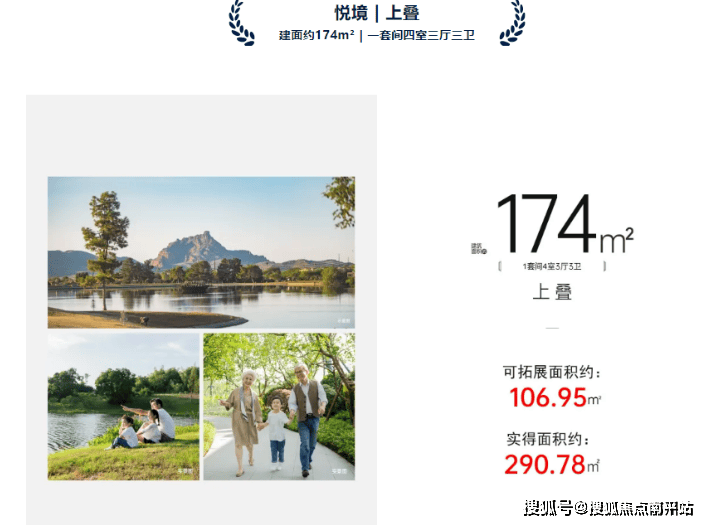Image resolution: width=708 pixels, height=525 pixels.
Task: Open the mountain lake landscape photo
Action: [x=201, y=252]
